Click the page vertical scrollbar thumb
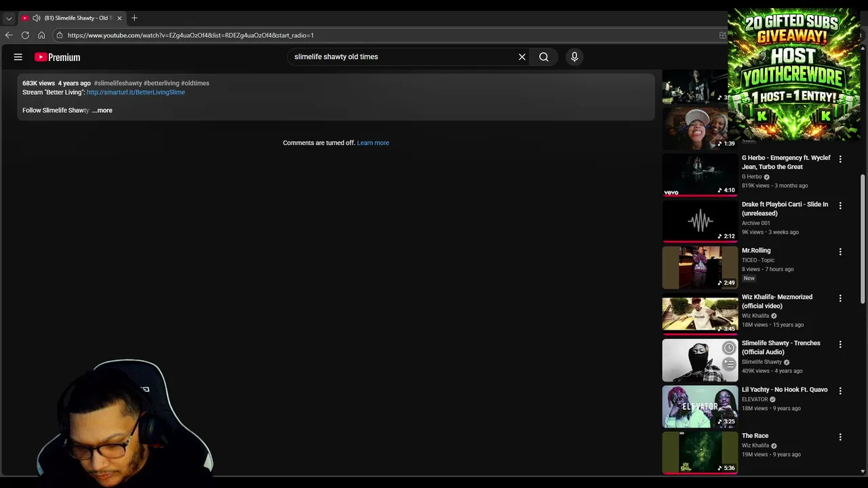 click(863, 239)
